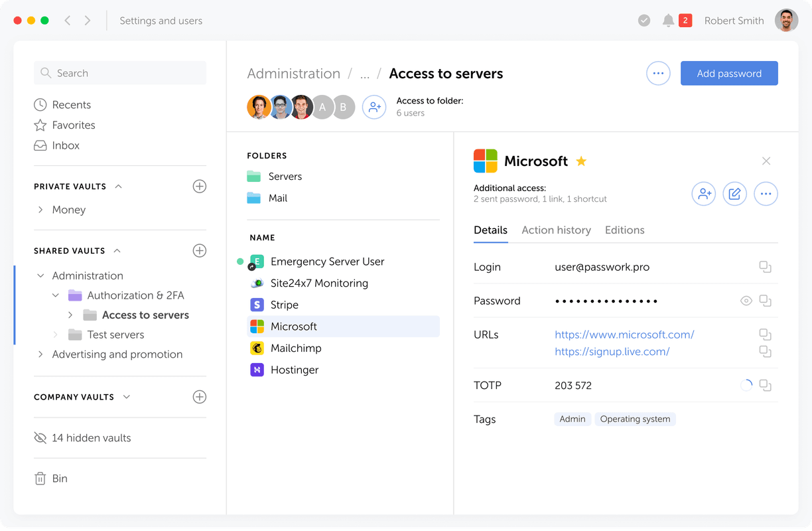Image resolution: width=812 pixels, height=531 pixels.
Task: Select the Microsoft entry in list
Action: point(343,327)
